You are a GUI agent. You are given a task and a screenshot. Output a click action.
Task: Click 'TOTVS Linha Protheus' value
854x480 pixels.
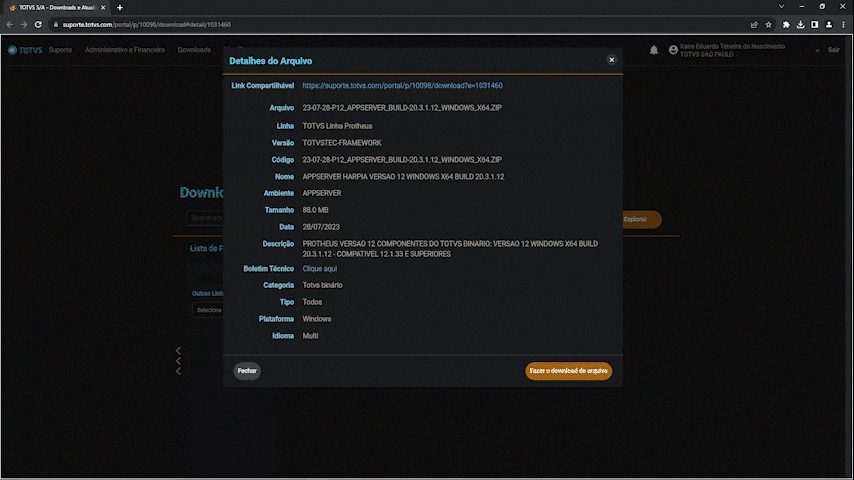tap(337, 126)
